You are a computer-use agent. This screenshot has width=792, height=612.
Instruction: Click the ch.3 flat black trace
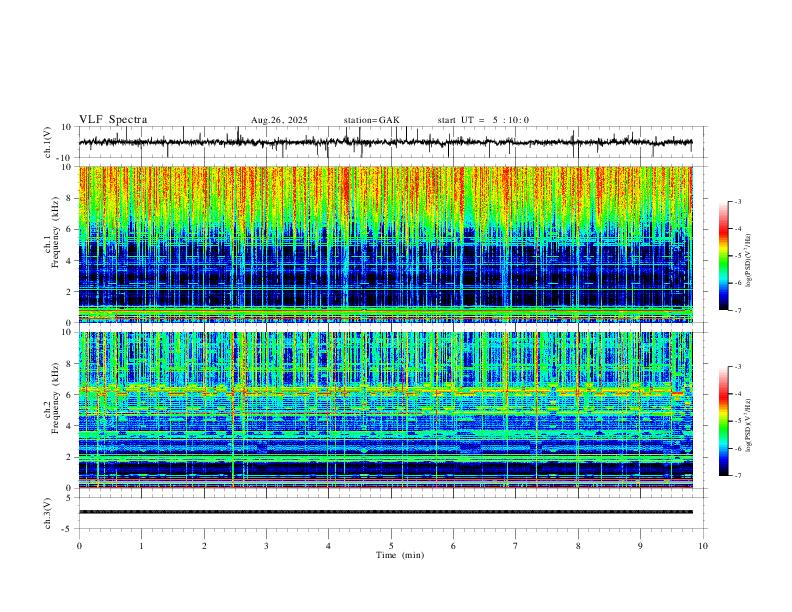click(385, 512)
